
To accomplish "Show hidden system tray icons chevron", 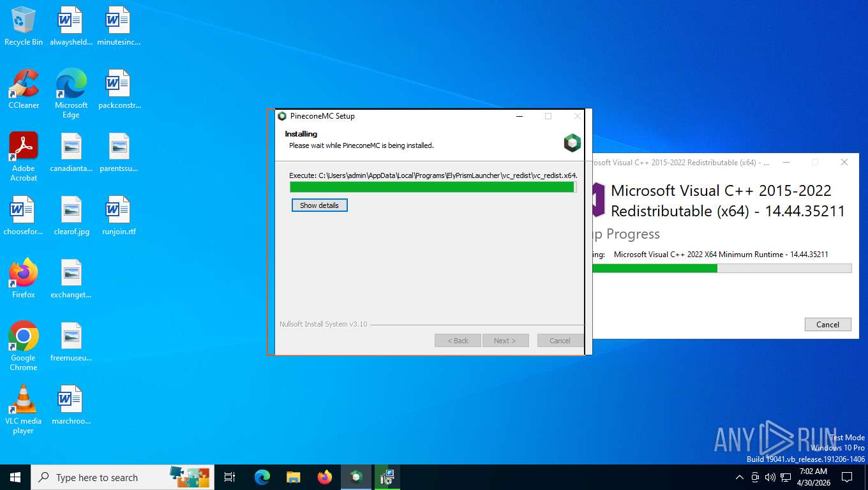I will tap(740, 477).
